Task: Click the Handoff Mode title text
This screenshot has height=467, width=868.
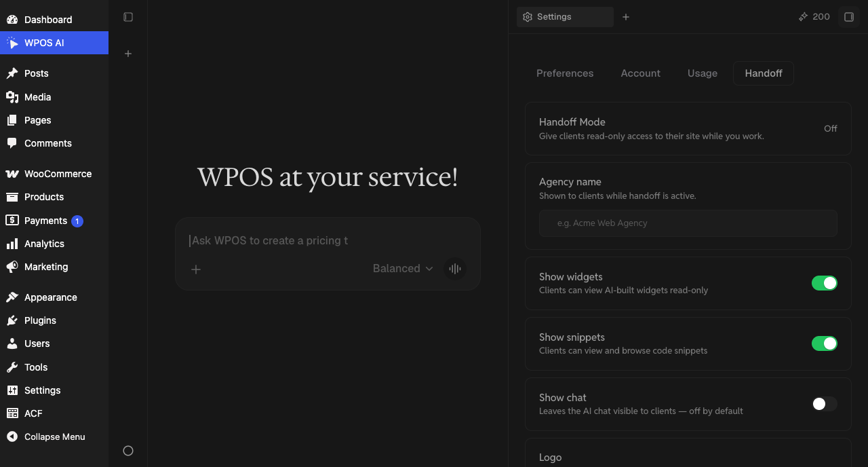Action: 572,122
